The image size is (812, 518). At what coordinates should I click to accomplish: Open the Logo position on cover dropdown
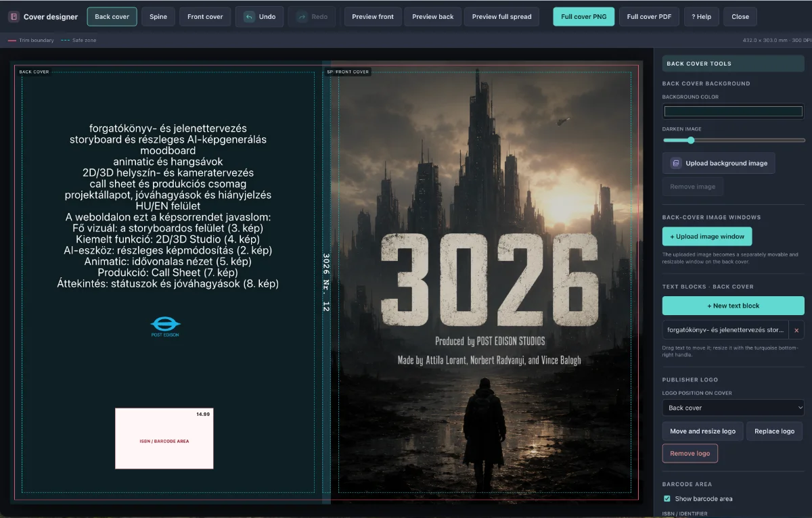tap(734, 408)
